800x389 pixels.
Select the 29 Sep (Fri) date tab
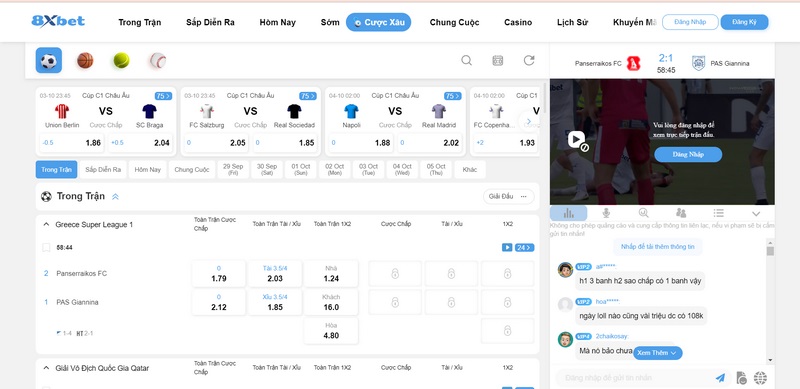[x=233, y=169]
